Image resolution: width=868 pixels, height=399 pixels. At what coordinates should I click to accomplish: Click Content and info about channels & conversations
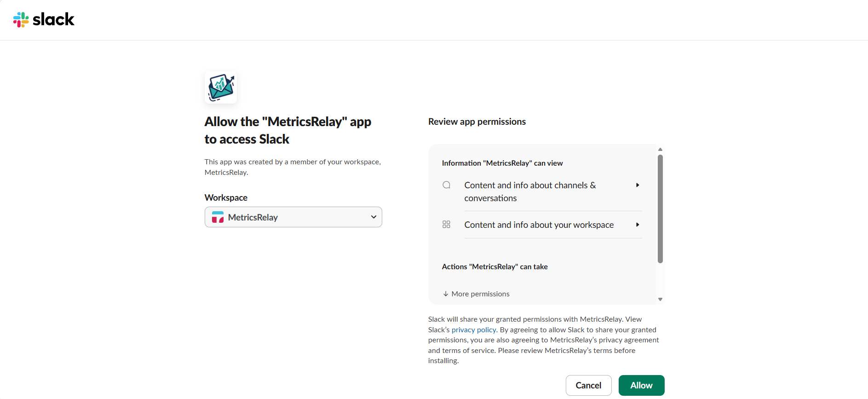(530, 191)
